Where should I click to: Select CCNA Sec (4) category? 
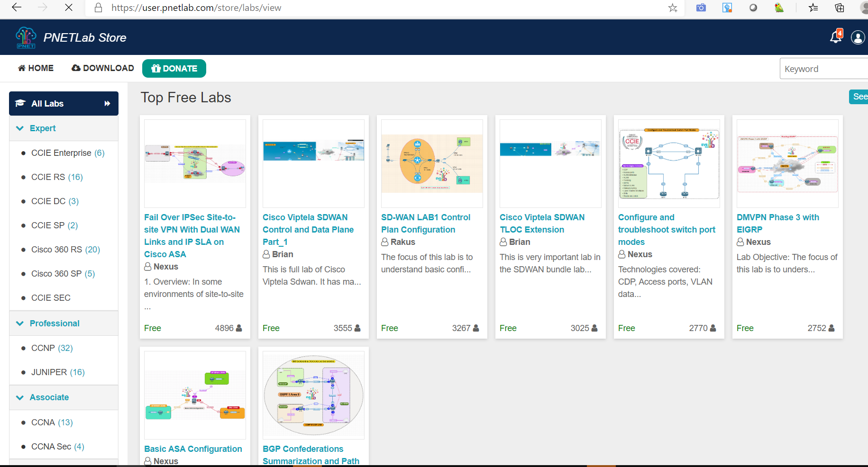(58, 447)
